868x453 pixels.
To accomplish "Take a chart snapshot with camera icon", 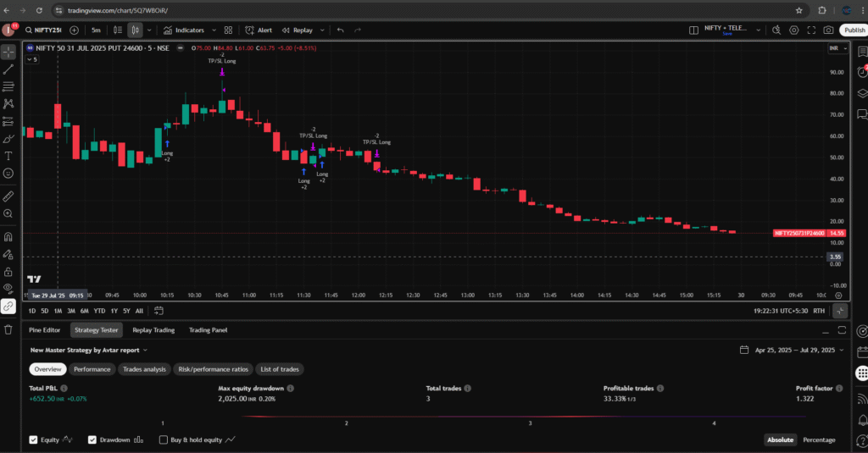I will pos(828,30).
